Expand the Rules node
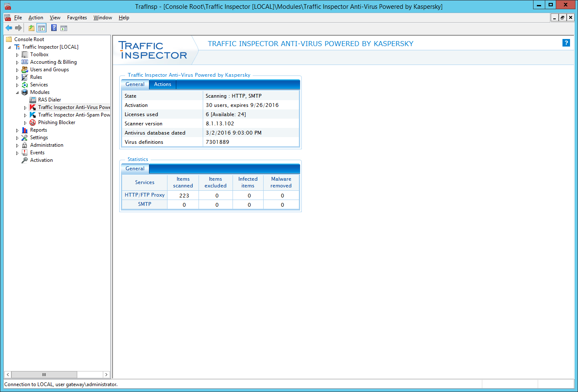The width and height of the screenshot is (578, 392). point(17,78)
